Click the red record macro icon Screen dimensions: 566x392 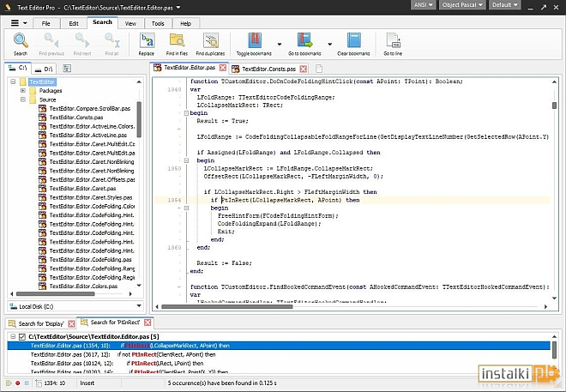tap(18, 383)
